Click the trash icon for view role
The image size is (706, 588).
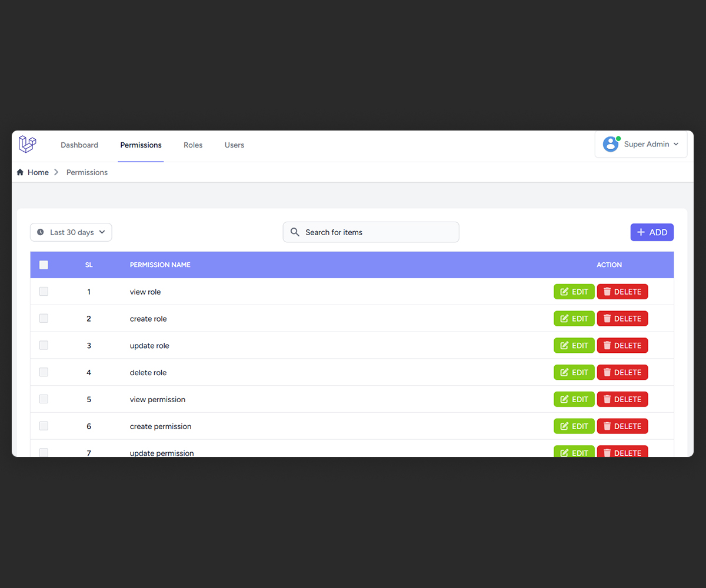tap(607, 292)
